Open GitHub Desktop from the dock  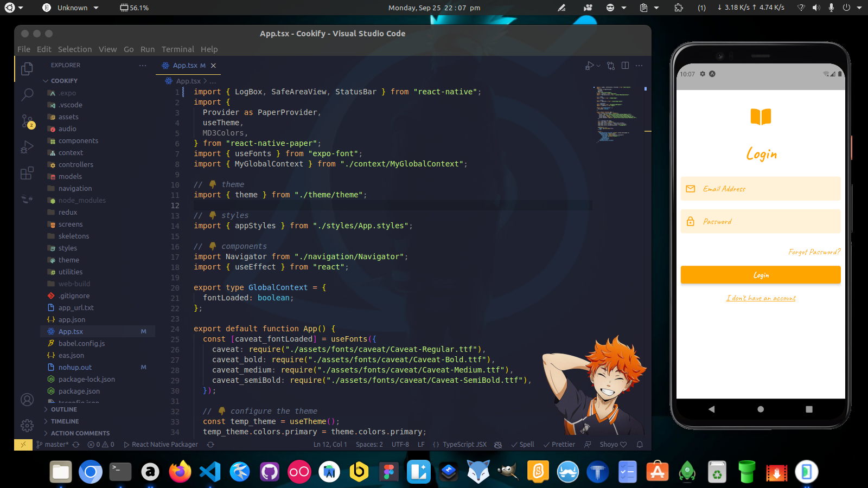tap(270, 472)
